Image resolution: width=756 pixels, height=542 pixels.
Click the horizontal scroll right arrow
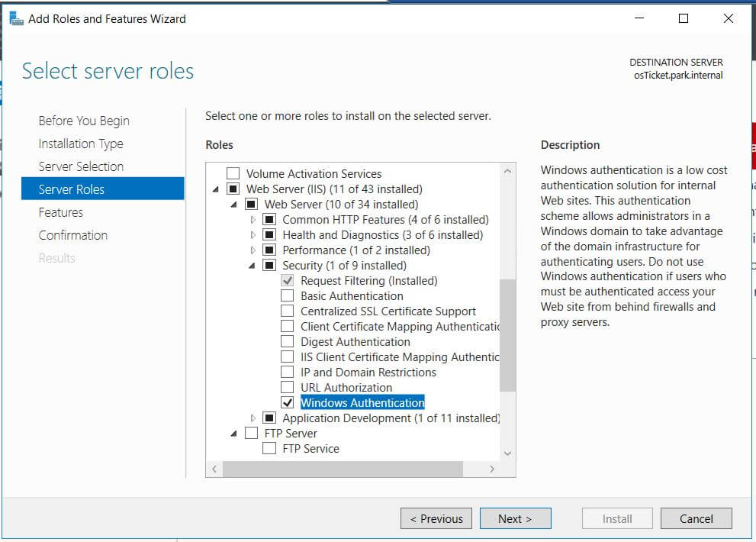tap(492, 469)
